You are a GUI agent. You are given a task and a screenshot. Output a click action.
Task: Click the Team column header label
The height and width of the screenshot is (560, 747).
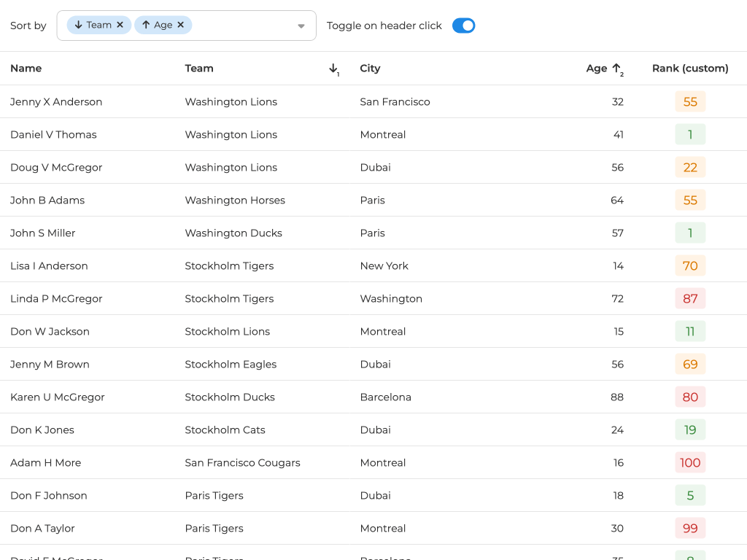tap(199, 69)
